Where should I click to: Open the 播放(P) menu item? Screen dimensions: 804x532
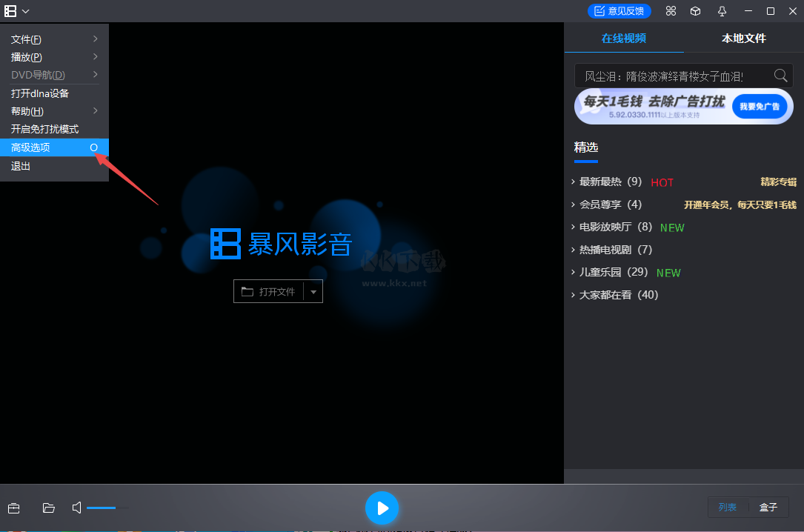pyautogui.click(x=54, y=57)
